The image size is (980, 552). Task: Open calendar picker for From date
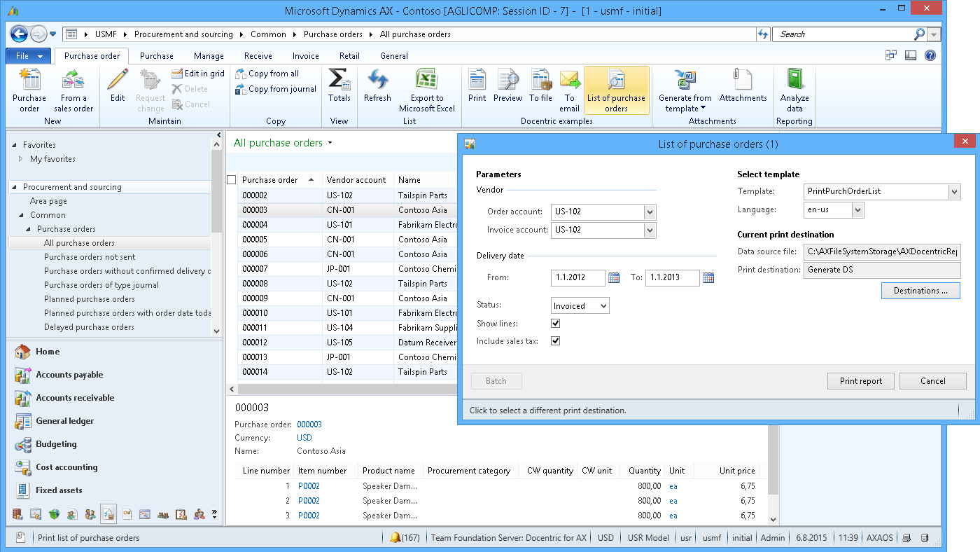pyautogui.click(x=614, y=278)
